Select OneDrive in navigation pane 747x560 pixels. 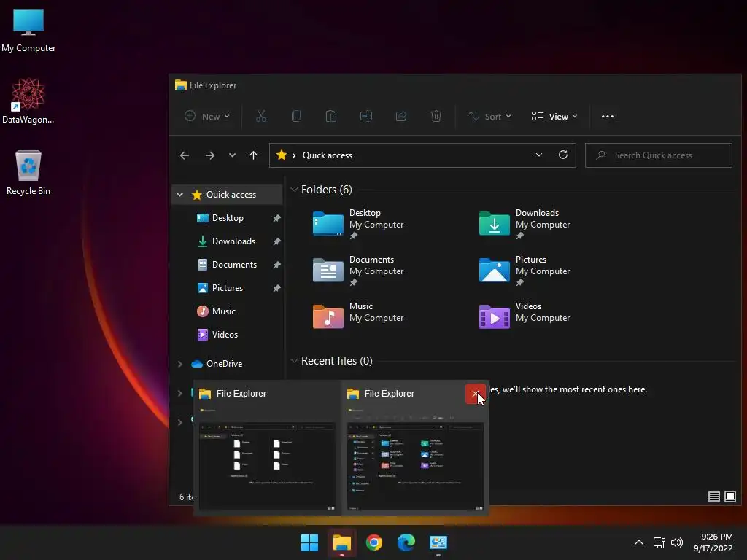[x=224, y=364]
